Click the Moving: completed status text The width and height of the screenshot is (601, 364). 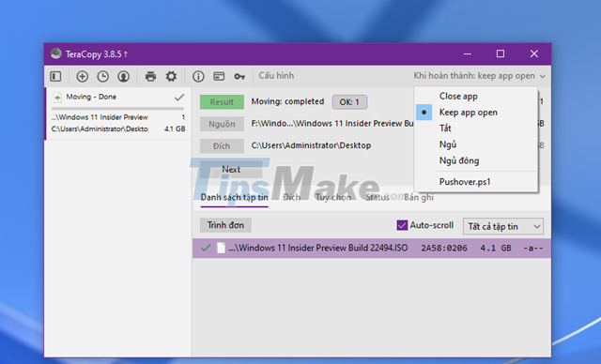pos(288,101)
